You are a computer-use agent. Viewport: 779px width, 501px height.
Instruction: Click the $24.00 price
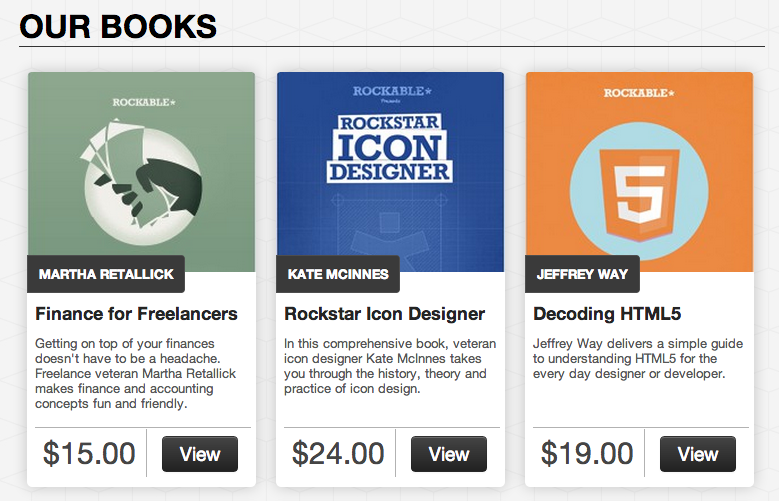click(x=338, y=453)
